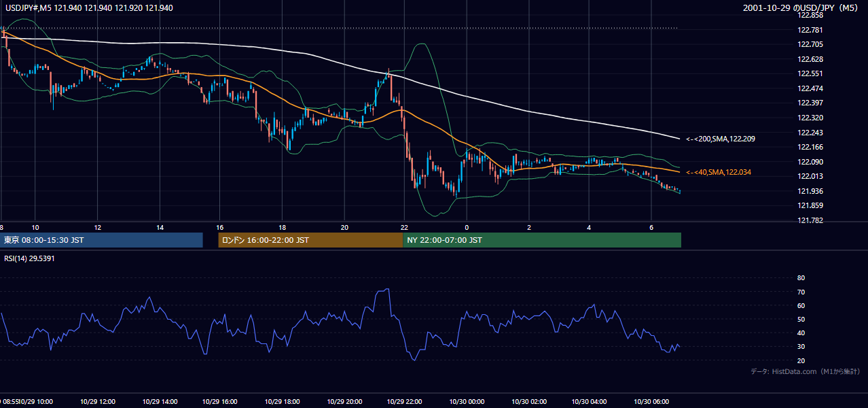Click hour label 16 above the session bars
The height and width of the screenshot is (408, 868).
(221, 227)
